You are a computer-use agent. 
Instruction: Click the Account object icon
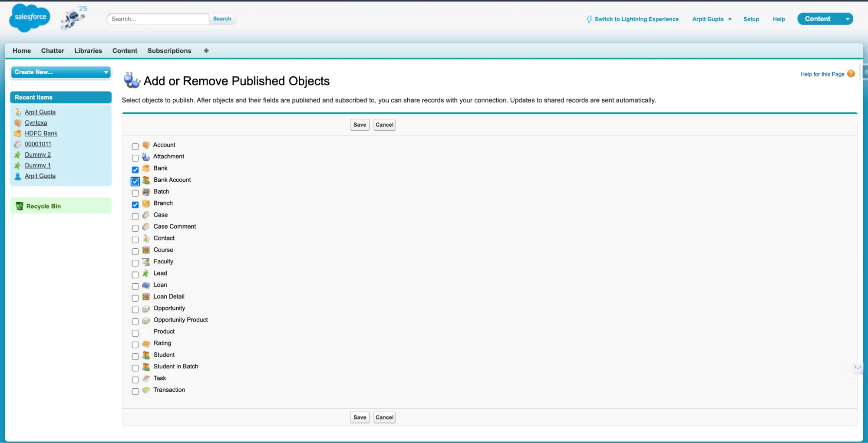146,145
